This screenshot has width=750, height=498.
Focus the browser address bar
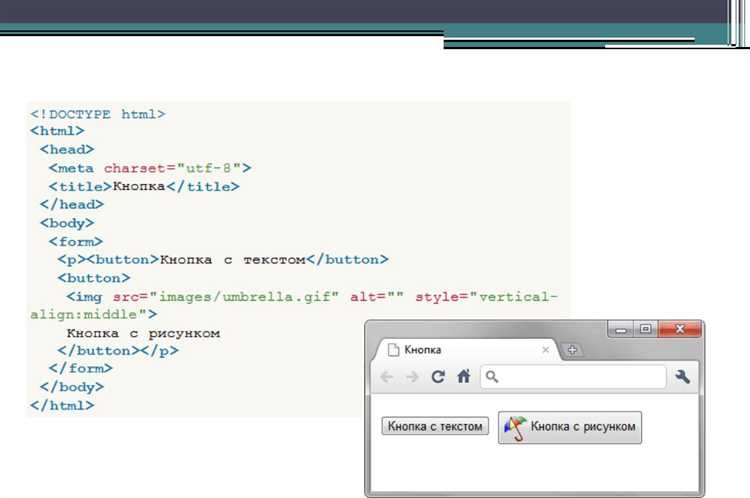(x=580, y=377)
